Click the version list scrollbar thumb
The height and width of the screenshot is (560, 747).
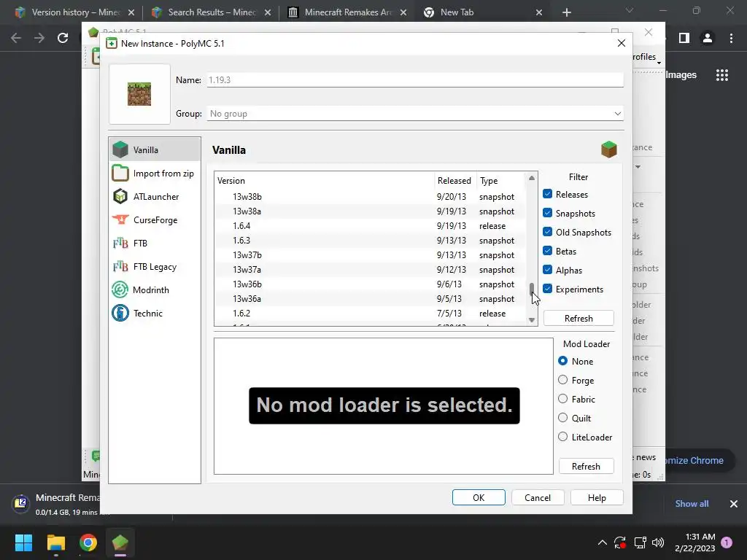[532, 289]
